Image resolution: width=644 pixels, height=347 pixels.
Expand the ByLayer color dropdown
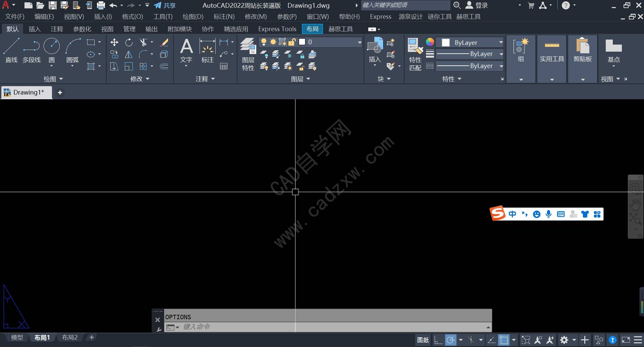coord(501,43)
